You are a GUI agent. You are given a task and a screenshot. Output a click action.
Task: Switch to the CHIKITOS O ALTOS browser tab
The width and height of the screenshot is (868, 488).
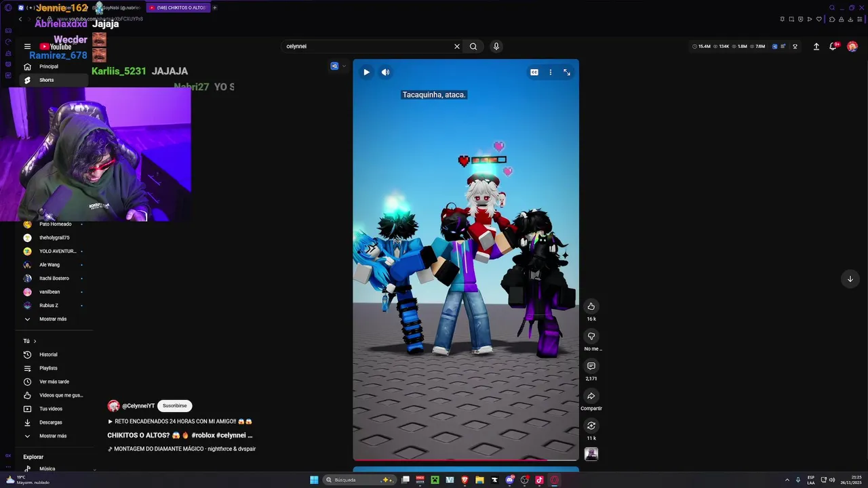point(178,7)
